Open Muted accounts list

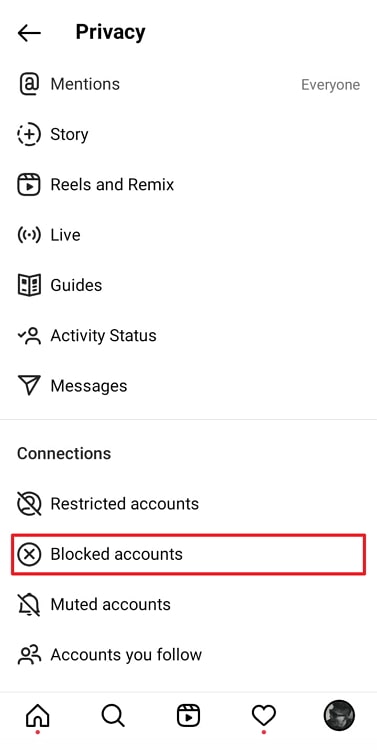(188, 604)
